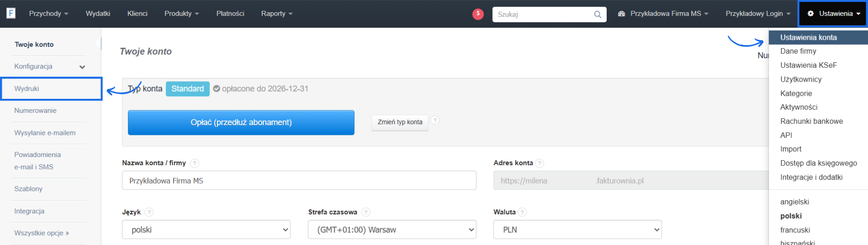The width and height of the screenshot is (868, 245).
Task: Open the Strefa czasowa select box
Action: coord(392,230)
